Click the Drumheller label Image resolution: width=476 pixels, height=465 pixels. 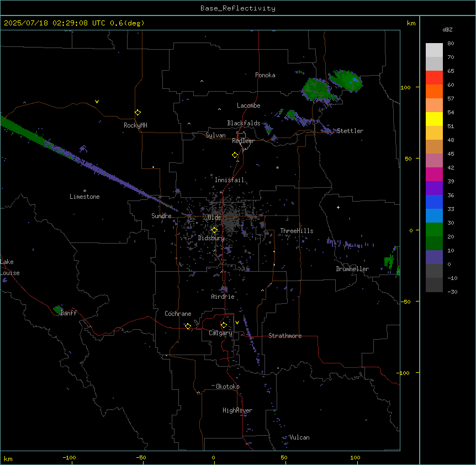[352, 269]
